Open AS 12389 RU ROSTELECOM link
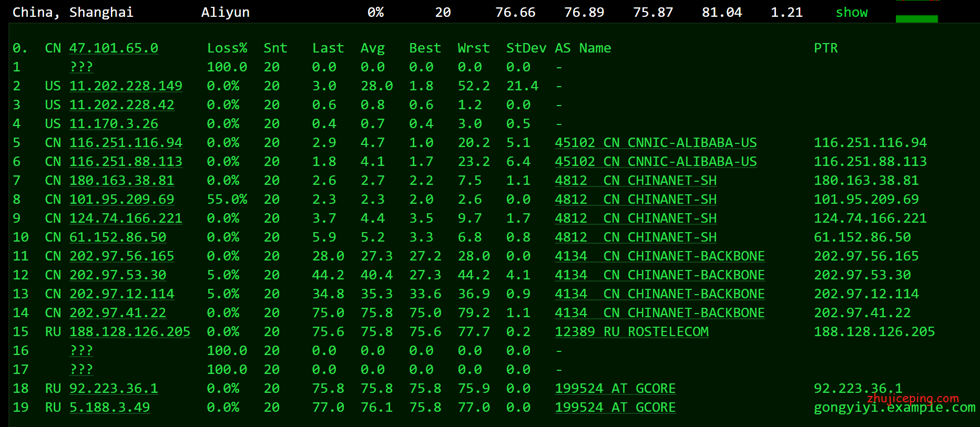This screenshot has height=427, width=980. (x=631, y=332)
